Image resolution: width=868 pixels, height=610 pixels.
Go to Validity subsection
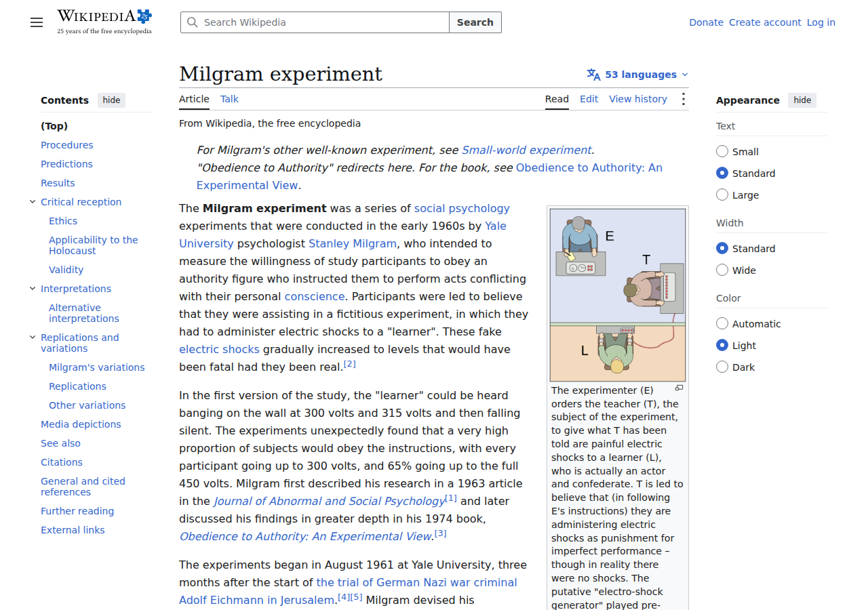pyautogui.click(x=66, y=270)
